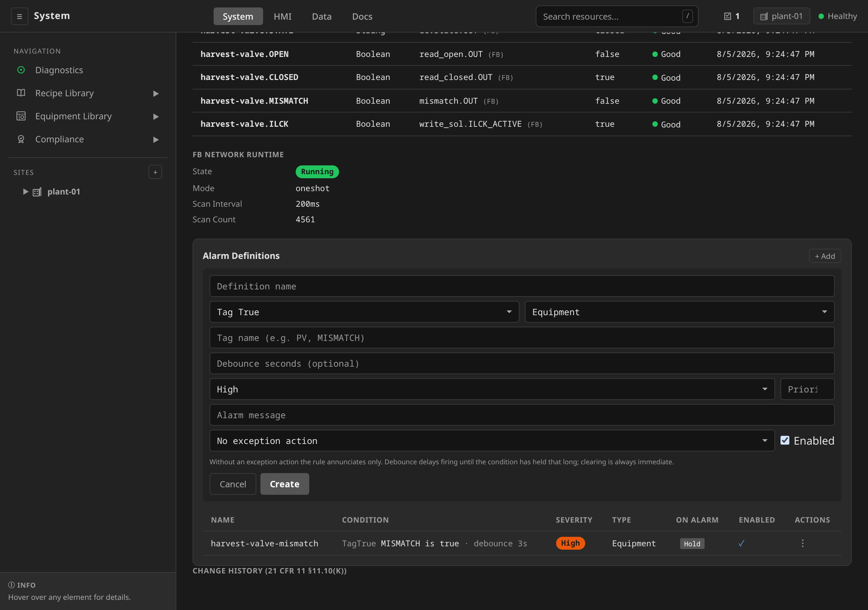Focus the Search resources field
The image size is (868, 610).
(617, 16)
